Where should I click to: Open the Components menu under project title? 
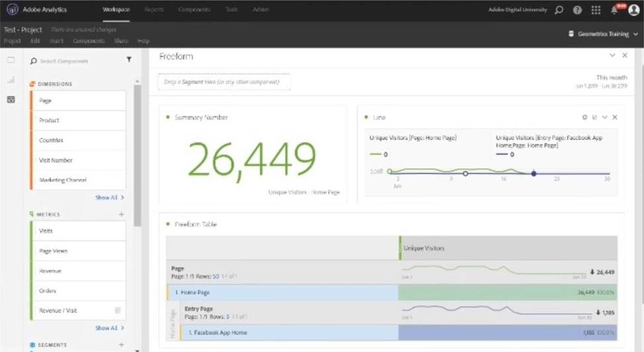point(89,41)
